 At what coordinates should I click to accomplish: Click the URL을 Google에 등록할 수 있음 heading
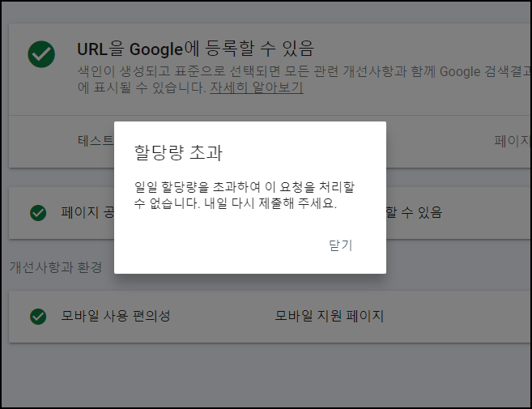pyautogui.click(x=195, y=49)
